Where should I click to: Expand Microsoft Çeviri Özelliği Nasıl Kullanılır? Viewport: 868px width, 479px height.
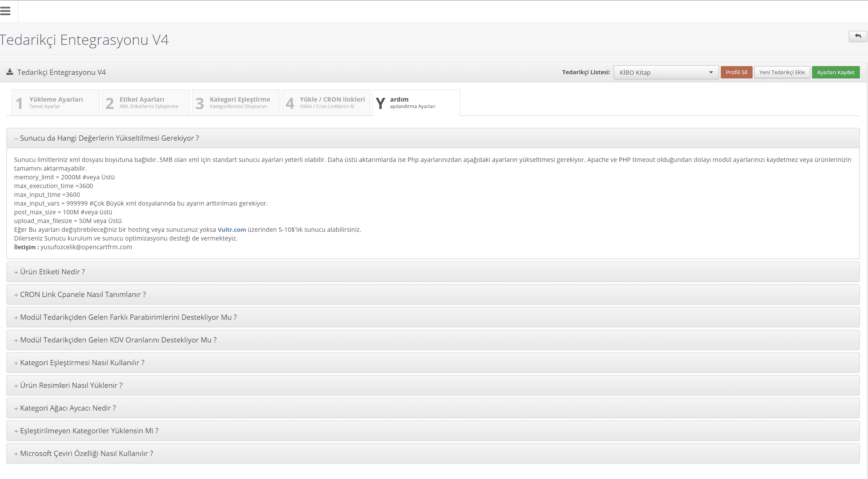tap(433, 453)
